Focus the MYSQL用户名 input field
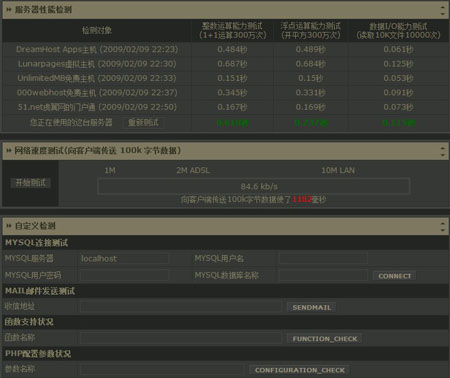 pyautogui.click(x=323, y=258)
